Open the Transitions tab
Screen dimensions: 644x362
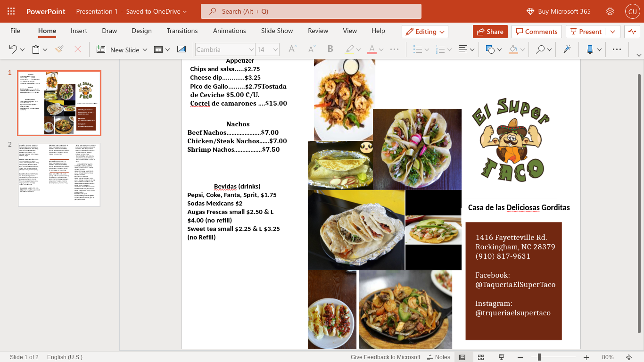[182, 31]
